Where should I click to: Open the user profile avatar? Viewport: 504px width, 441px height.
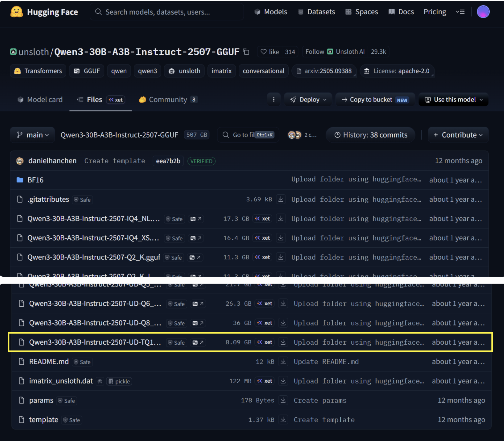pos(483,12)
